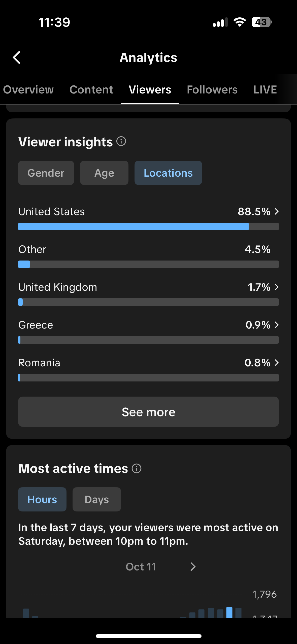Switch active times to Days
This screenshot has height=644, width=297.
coord(96,499)
